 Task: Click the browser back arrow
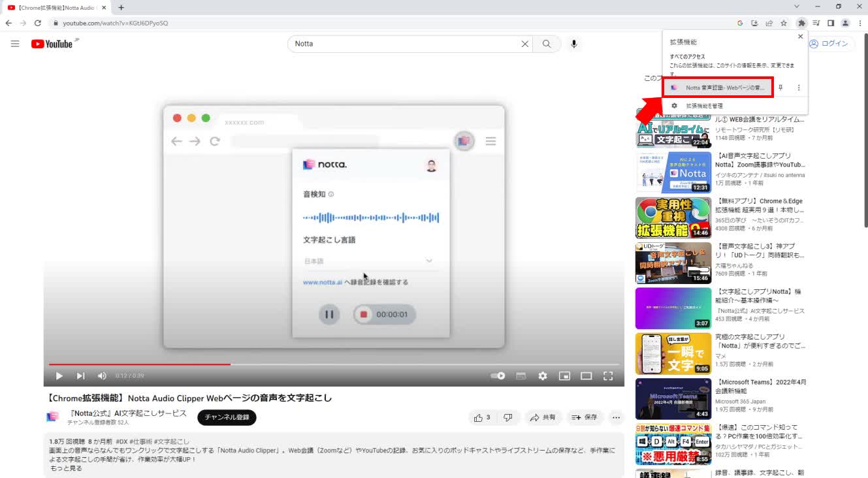[8, 23]
